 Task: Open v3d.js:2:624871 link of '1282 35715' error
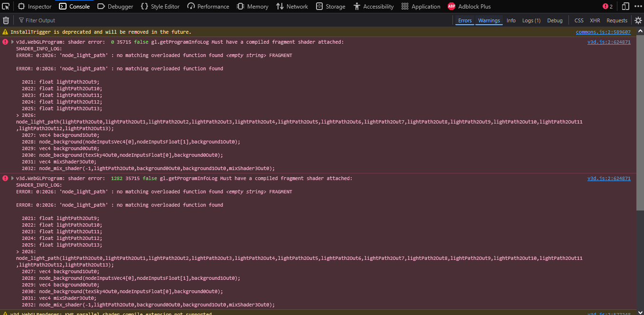point(609,179)
